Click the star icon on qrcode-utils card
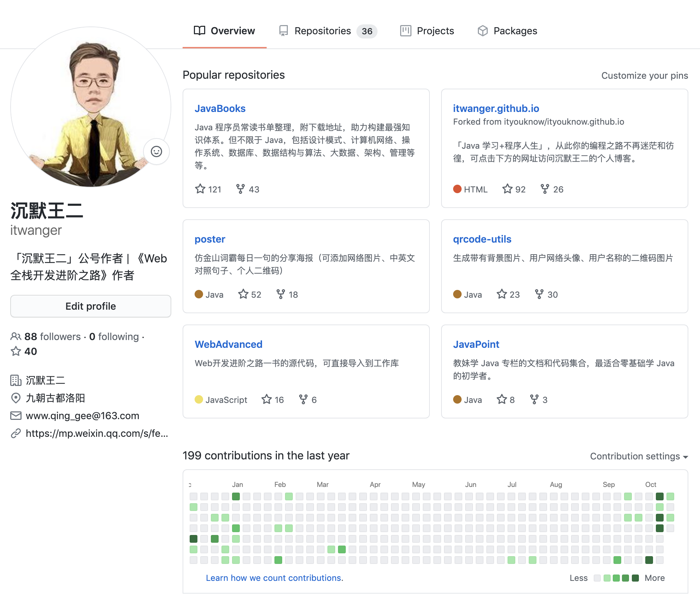700x601 pixels. [x=502, y=294]
